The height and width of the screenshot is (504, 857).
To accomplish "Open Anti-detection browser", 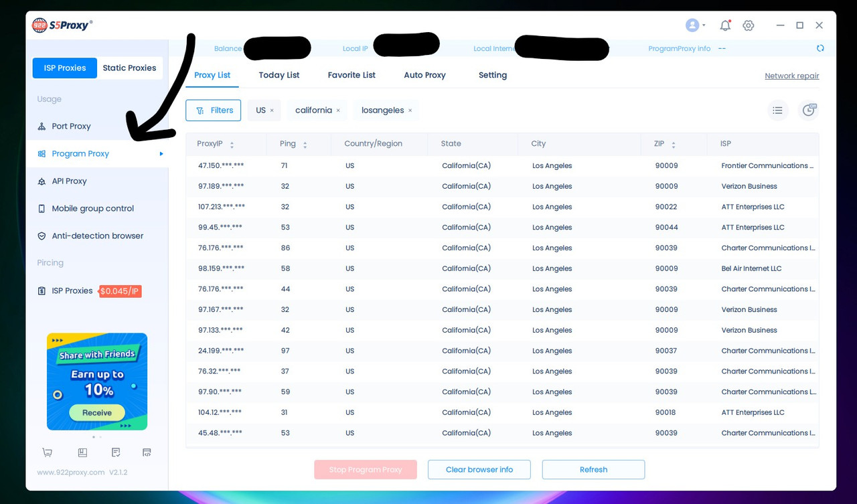I will click(97, 236).
